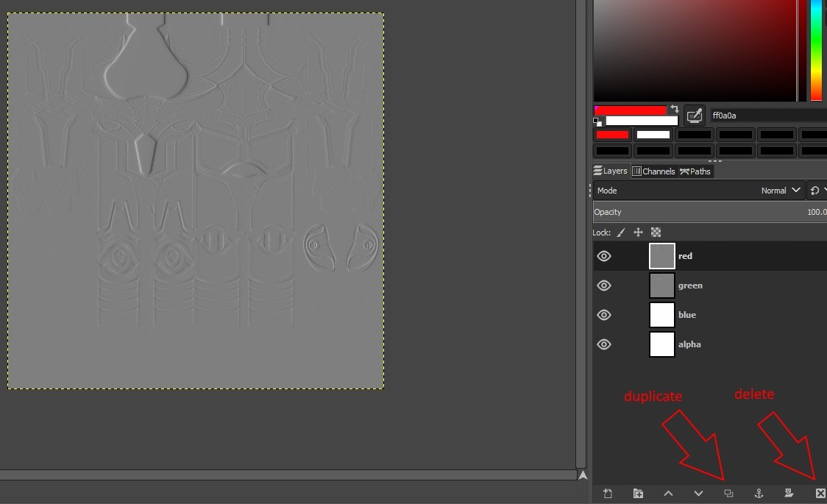Select the alpha layer name
Image resolution: width=827 pixels, height=504 pixels.
tap(689, 344)
